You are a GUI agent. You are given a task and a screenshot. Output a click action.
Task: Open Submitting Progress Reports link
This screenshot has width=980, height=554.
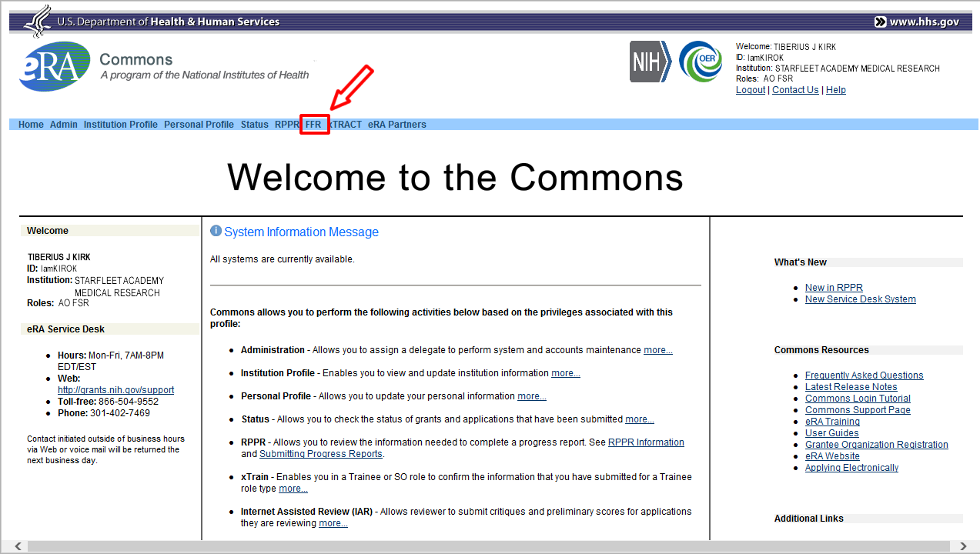coord(321,454)
